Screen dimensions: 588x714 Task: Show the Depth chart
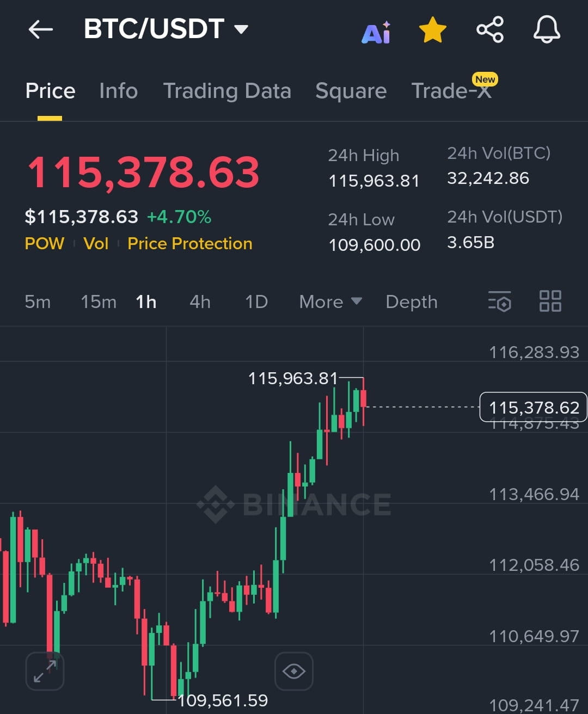(x=412, y=301)
